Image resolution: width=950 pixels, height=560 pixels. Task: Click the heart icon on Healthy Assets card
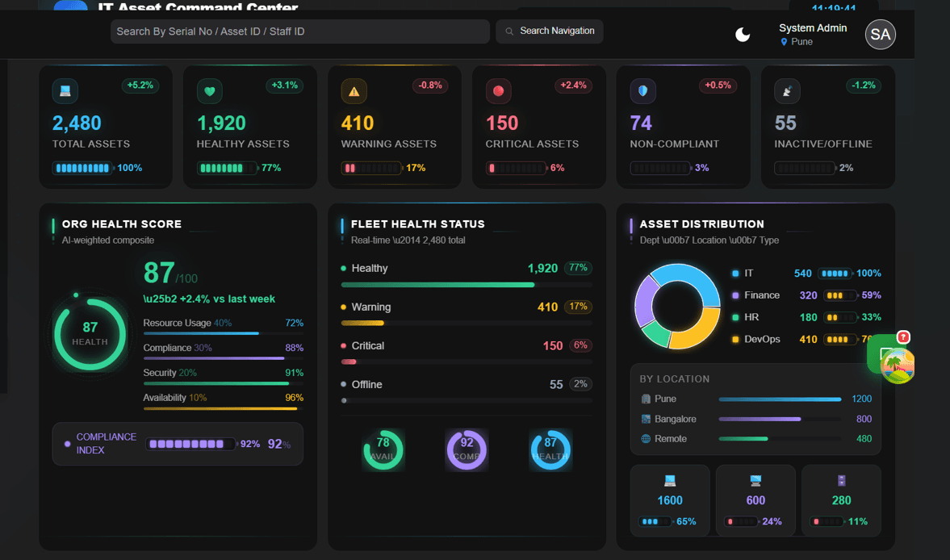[x=210, y=91]
